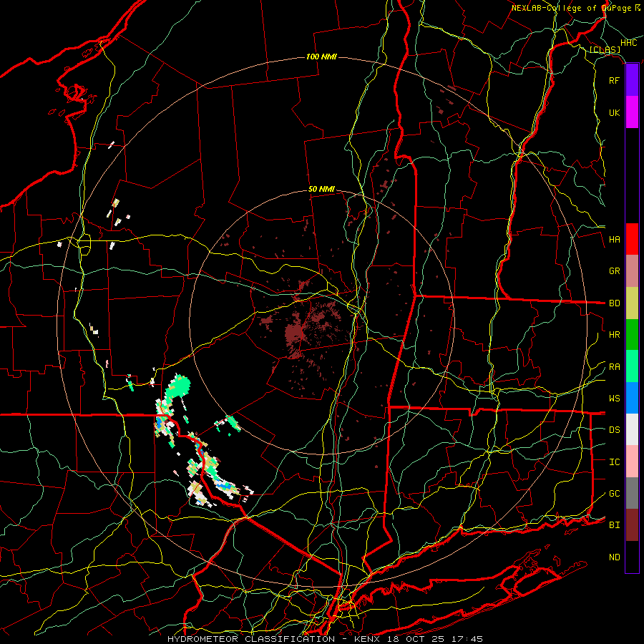Click the 'BI' legend label

614,525
